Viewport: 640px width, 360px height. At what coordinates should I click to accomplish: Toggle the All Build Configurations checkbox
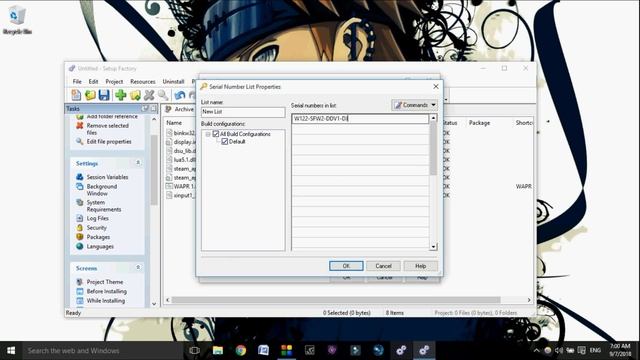[x=216, y=134]
